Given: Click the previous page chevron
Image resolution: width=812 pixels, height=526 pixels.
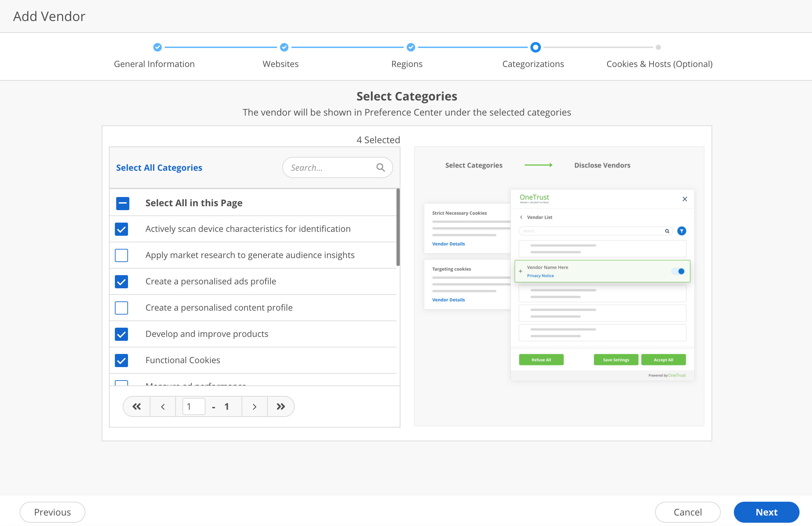Looking at the screenshot, I should (163, 406).
